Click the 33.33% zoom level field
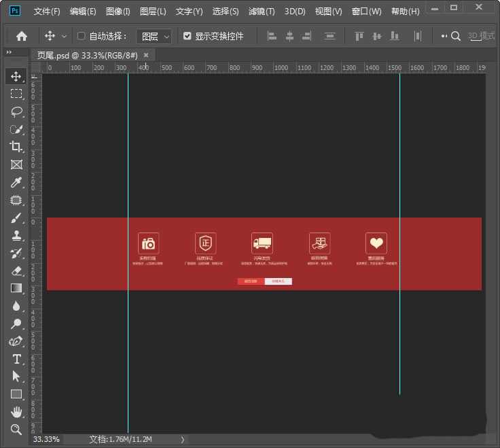This screenshot has width=500, height=448. click(x=47, y=440)
